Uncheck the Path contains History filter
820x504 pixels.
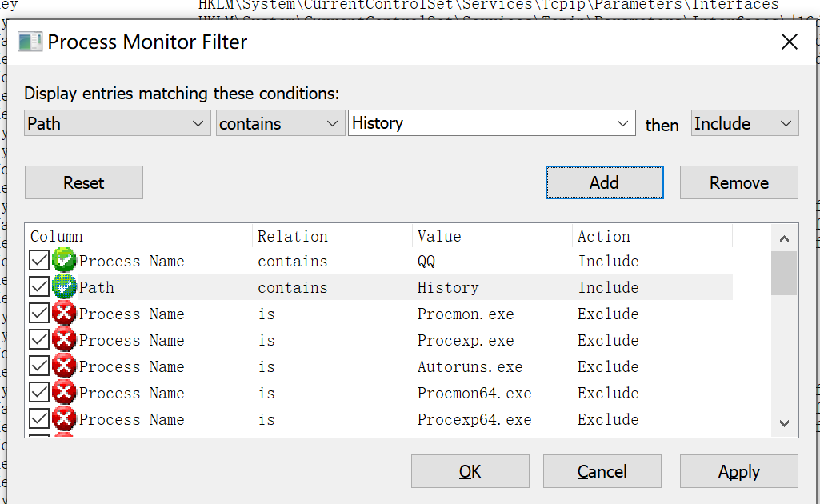pos(39,286)
